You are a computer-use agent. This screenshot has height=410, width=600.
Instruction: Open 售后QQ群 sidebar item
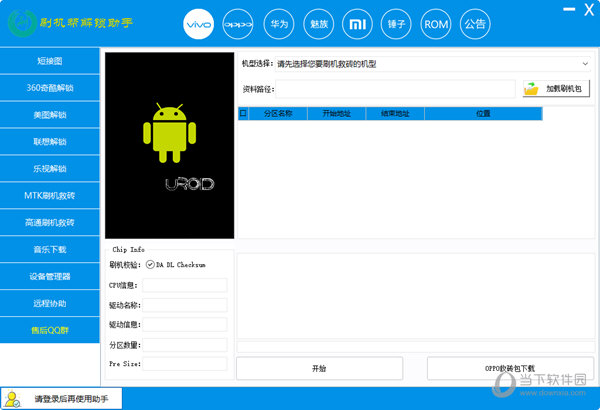(x=50, y=330)
